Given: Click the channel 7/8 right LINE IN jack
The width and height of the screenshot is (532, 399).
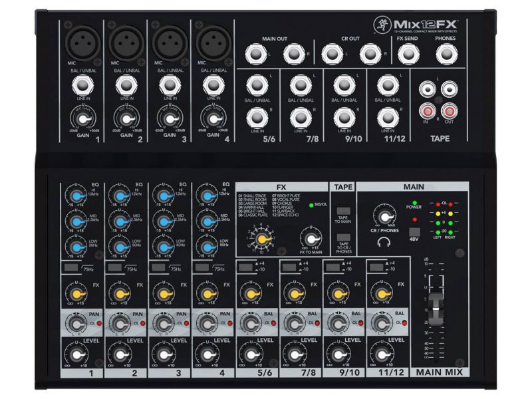Looking at the screenshot, I should (301, 118).
